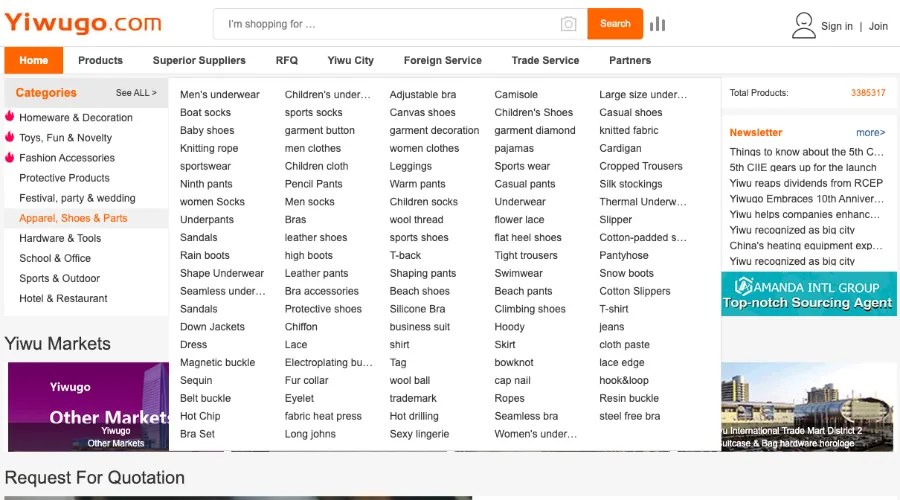Open Men's underwear subcategory
The image size is (900, 500).
pyautogui.click(x=219, y=95)
